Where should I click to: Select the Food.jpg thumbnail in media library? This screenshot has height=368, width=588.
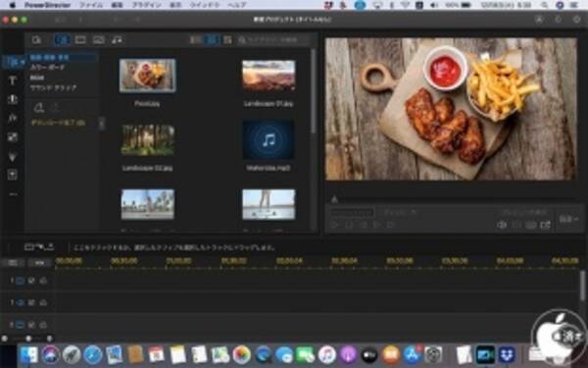pos(147,76)
